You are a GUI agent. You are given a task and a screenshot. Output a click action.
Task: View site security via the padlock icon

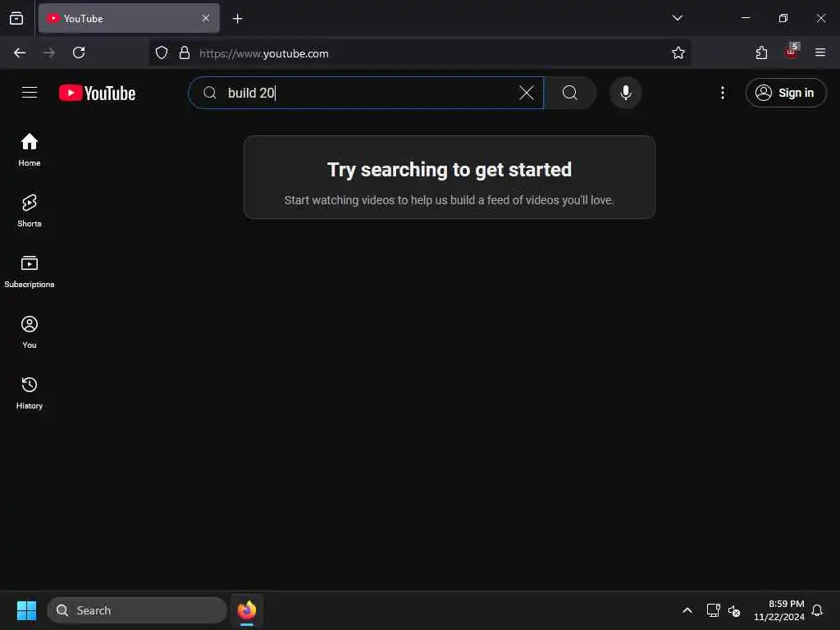pyautogui.click(x=185, y=52)
